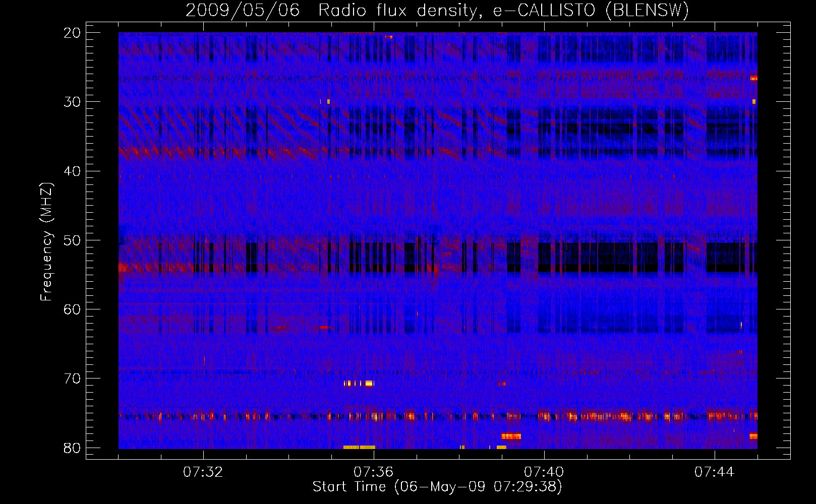Screen dimensions: 816x504
Task: Click the frequency tick label 70
Action: pos(72,379)
